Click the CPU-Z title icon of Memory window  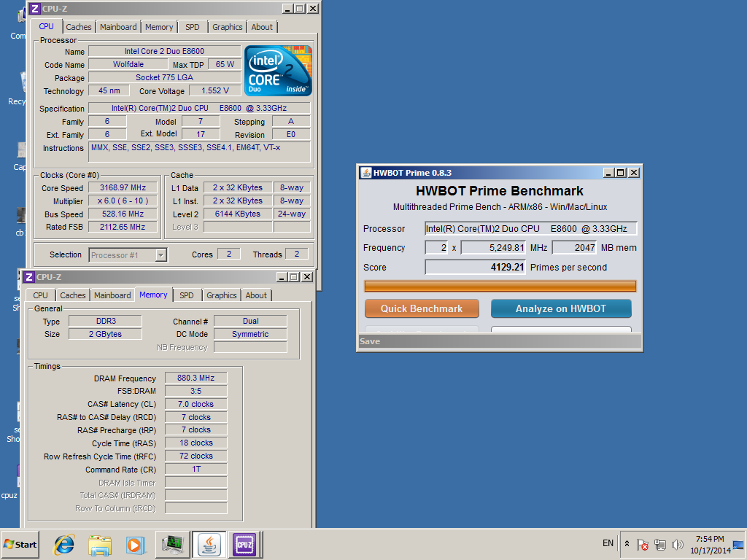click(29, 277)
